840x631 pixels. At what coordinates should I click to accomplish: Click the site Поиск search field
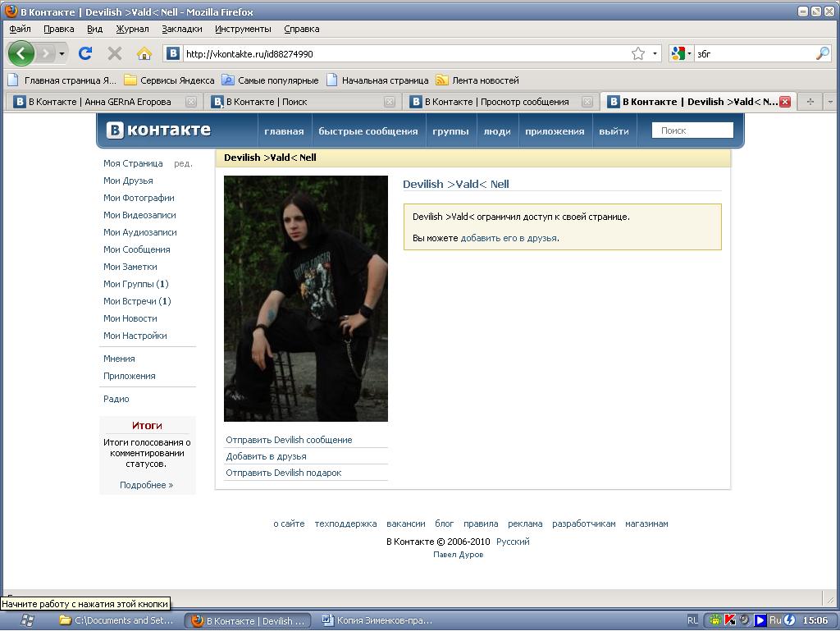(692, 130)
